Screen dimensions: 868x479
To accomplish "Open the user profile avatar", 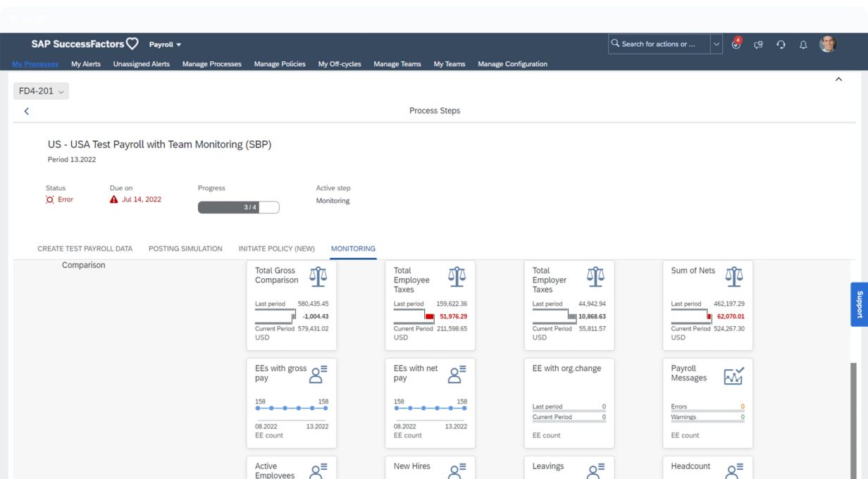I will coord(827,44).
